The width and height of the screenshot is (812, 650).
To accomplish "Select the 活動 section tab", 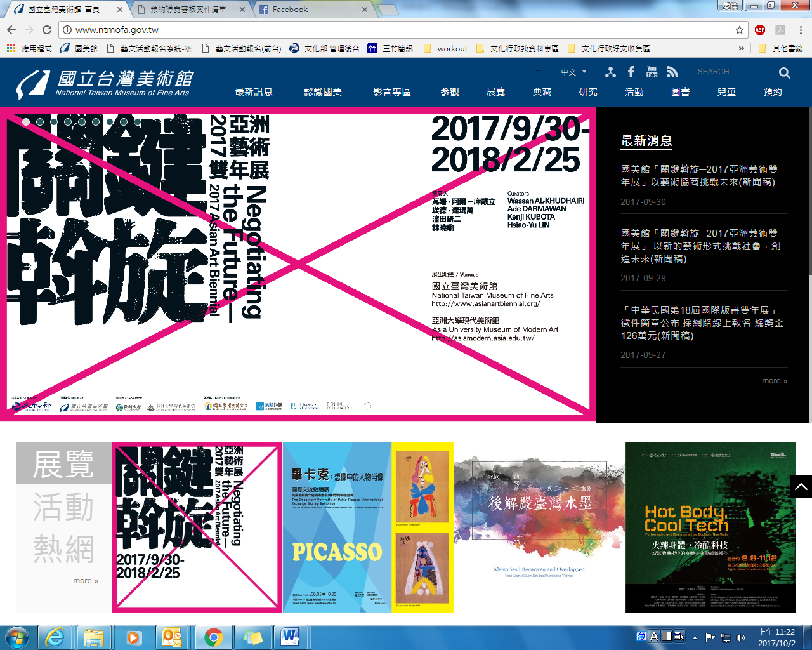I will pos(63,507).
